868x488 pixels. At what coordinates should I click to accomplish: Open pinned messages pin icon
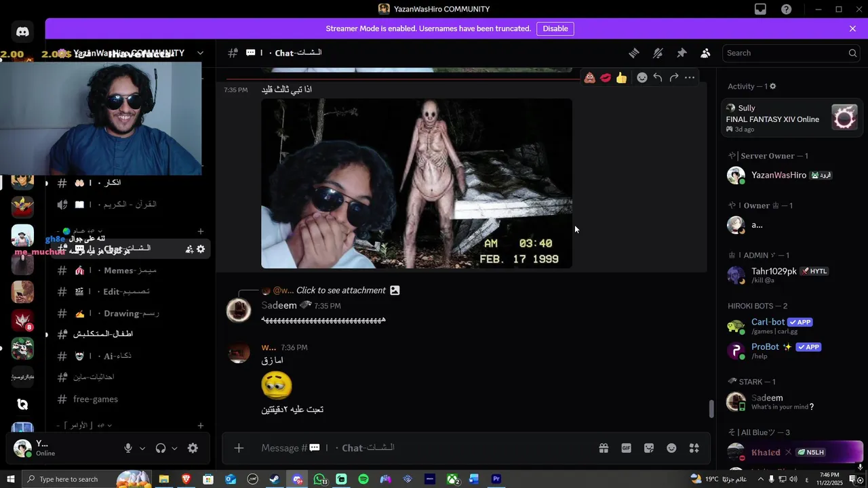coord(682,53)
